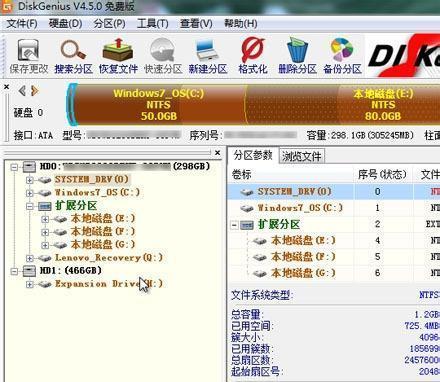Collapse the HD1 (466GB) disk node
The width and height of the screenshot is (440, 382).
click(14, 271)
